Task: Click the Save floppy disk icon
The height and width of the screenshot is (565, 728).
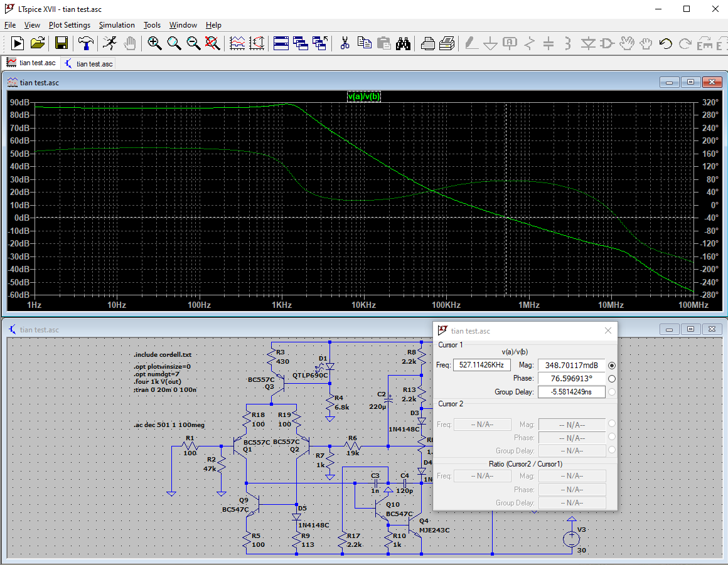Action: coord(62,43)
